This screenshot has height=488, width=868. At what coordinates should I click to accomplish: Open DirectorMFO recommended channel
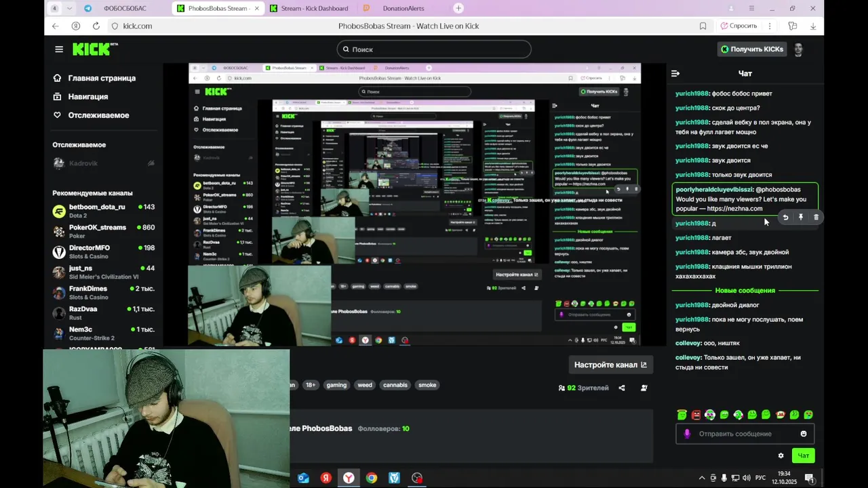tap(104, 251)
